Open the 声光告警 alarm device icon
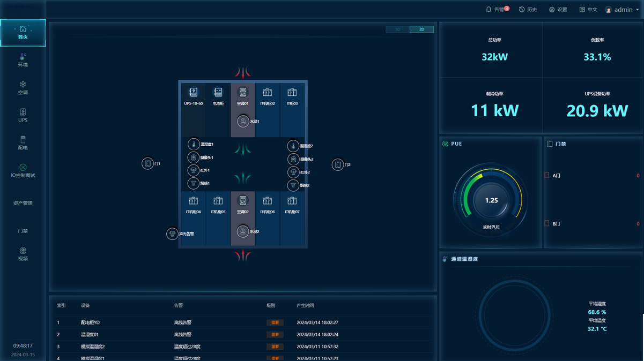 click(172, 234)
